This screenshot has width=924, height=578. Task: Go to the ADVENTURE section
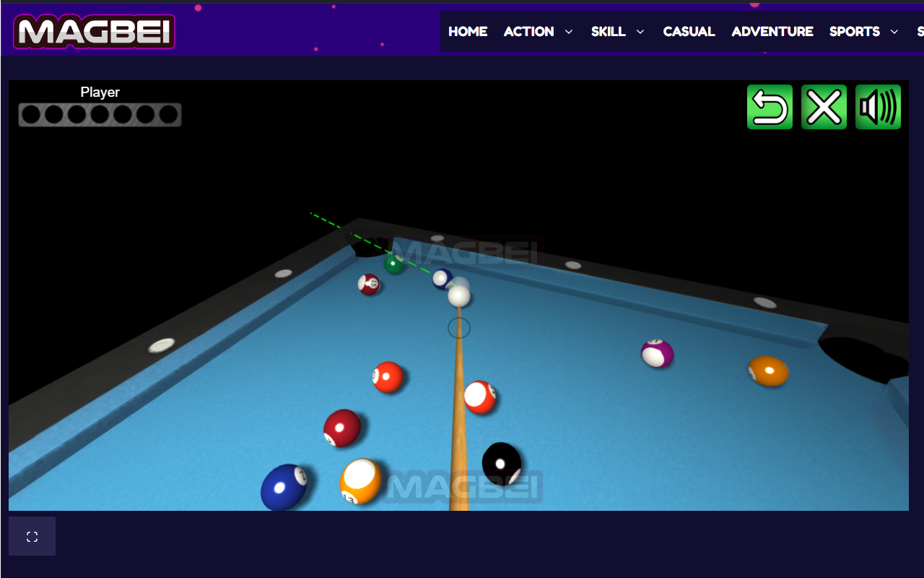[772, 31]
